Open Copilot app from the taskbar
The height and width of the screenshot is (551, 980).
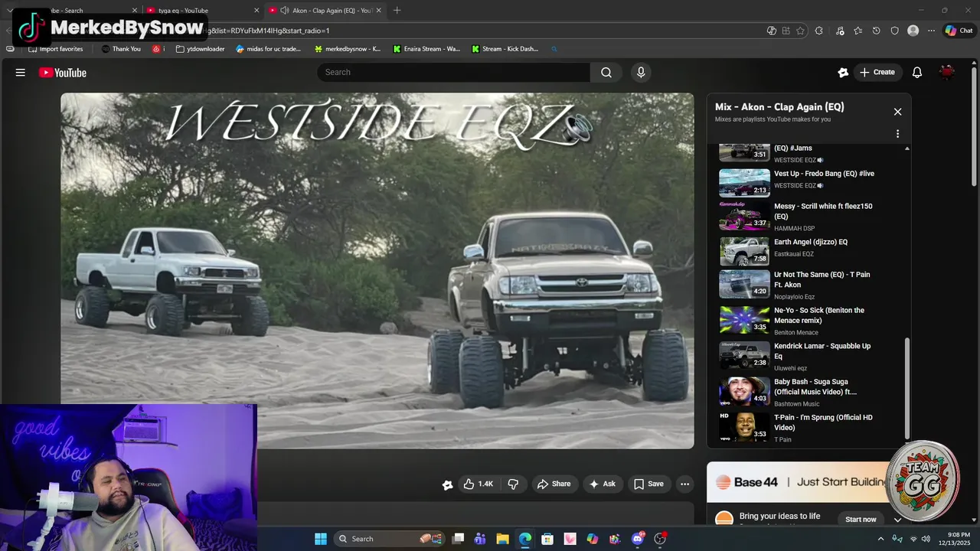[x=593, y=539]
